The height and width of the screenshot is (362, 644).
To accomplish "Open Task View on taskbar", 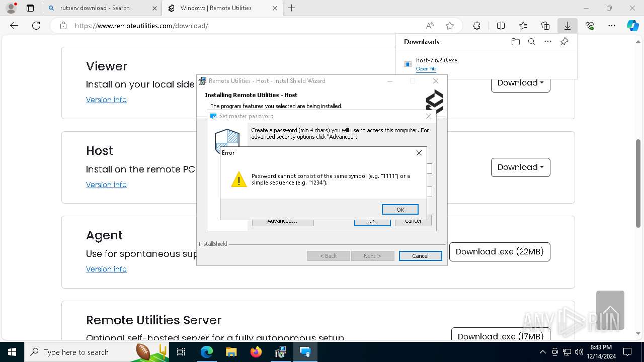I will tap(182, 352).
